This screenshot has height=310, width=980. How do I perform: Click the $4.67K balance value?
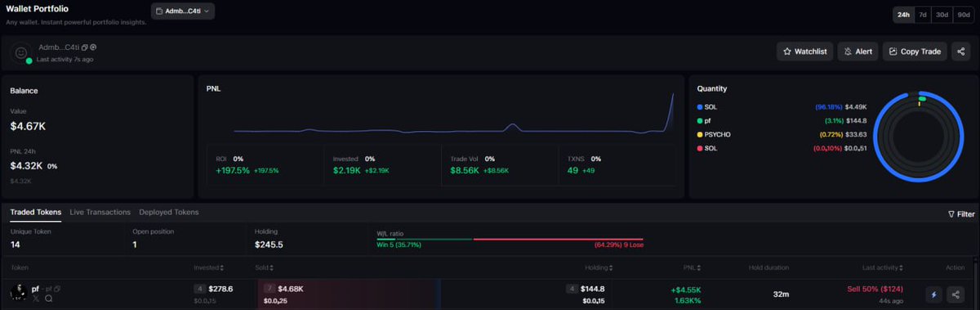pyautogui.click(x=28, y=126)
